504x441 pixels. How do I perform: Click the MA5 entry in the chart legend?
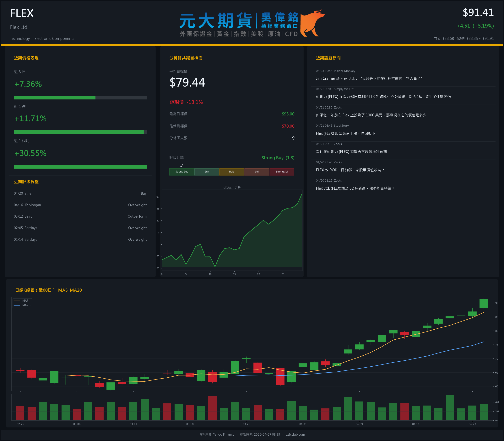(21, 301)
